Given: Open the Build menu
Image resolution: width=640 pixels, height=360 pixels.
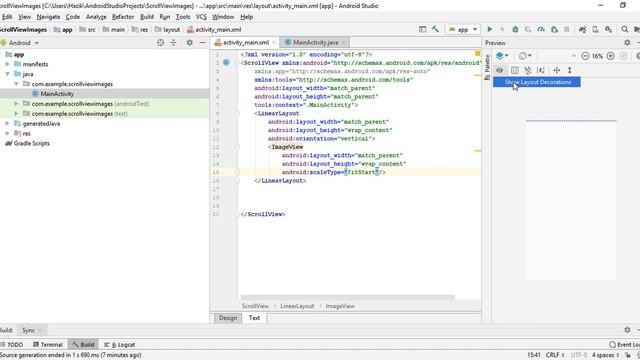Looking at the screenshot, I should coord(147,17).
